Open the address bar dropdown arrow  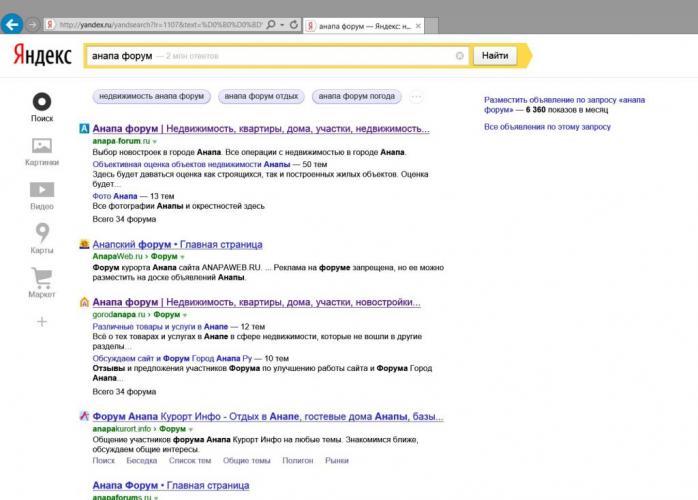[x=282, y=25]
